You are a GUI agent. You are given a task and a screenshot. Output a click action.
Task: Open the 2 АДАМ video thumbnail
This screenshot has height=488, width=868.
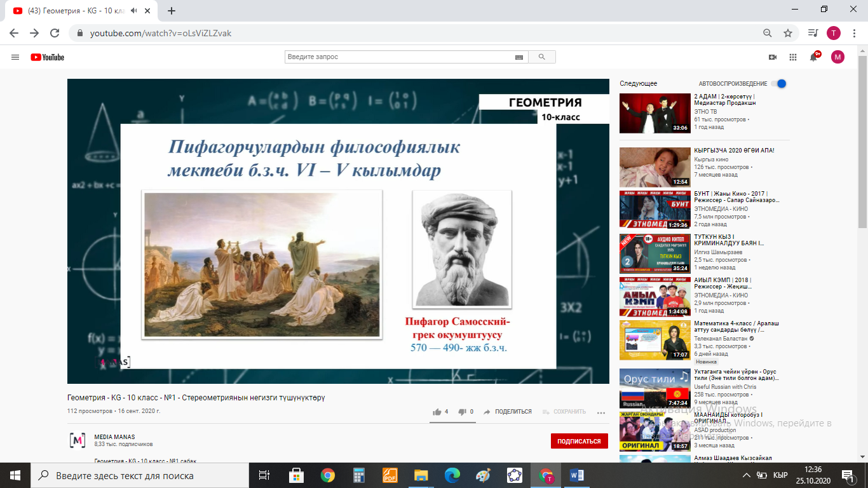654,114
